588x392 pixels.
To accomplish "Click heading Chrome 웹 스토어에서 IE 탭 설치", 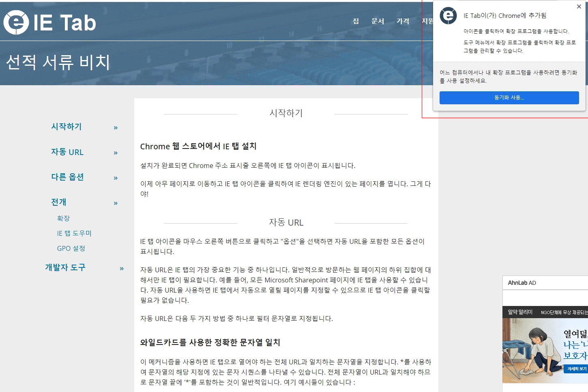I will (x=198, y=146).
